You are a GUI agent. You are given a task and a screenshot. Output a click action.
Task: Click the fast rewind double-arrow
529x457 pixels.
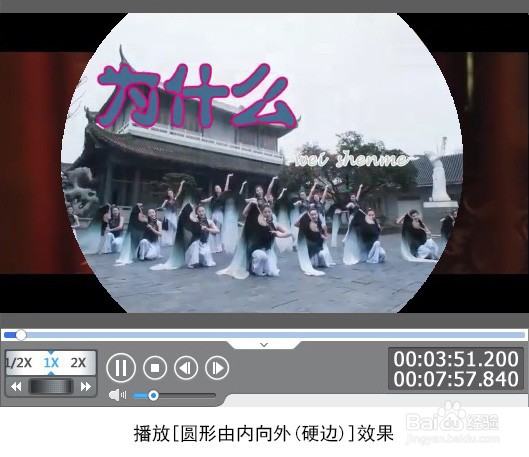[16, 387]
